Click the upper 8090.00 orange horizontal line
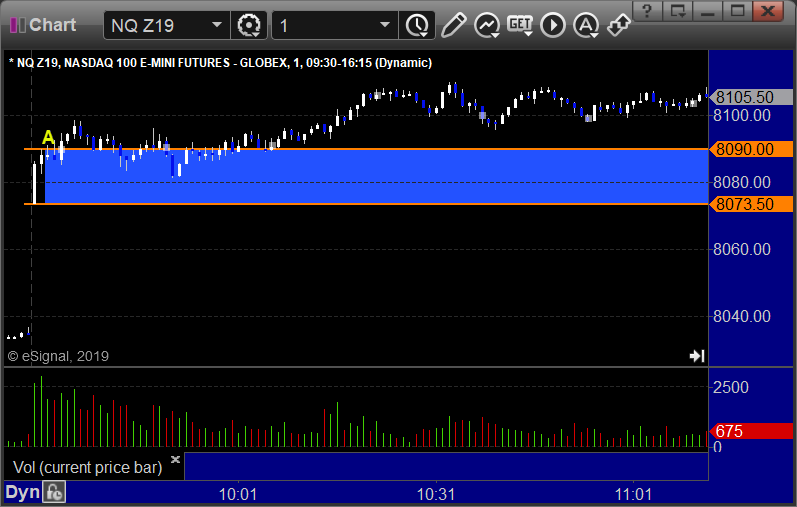This screenshot has width=797, height=507. click(366, 149)
